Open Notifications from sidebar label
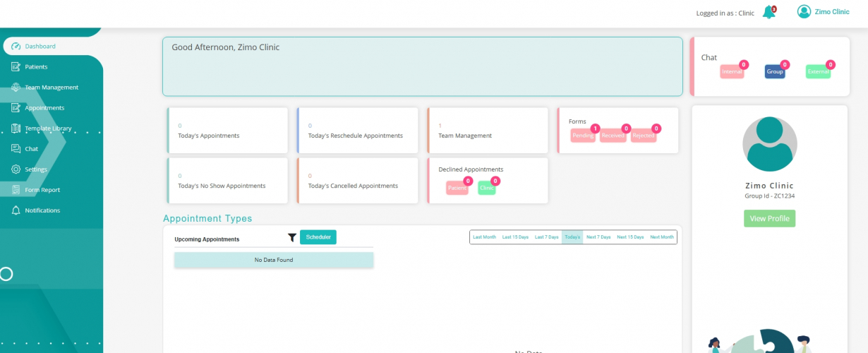Screen dimensions: 868x353 point(42,210)
